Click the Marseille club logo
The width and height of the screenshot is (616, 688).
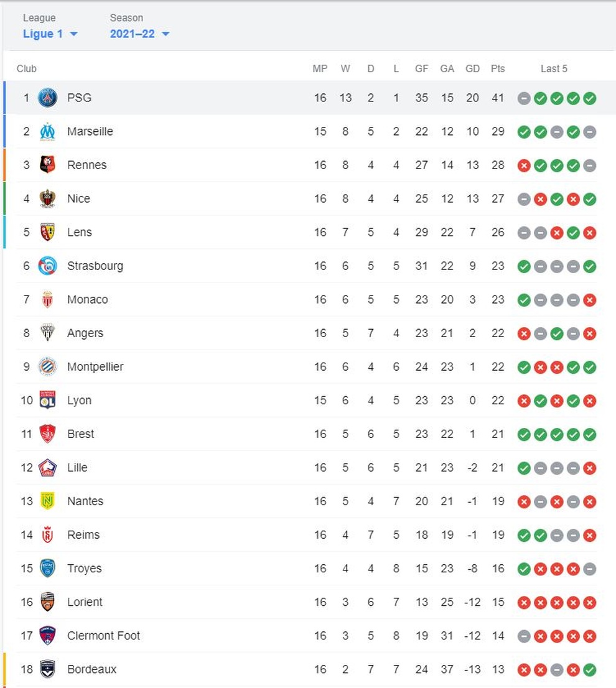[47, 132]
